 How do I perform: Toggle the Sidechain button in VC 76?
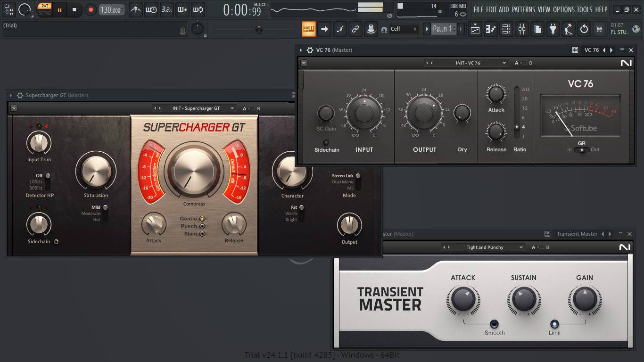(326, 142)
